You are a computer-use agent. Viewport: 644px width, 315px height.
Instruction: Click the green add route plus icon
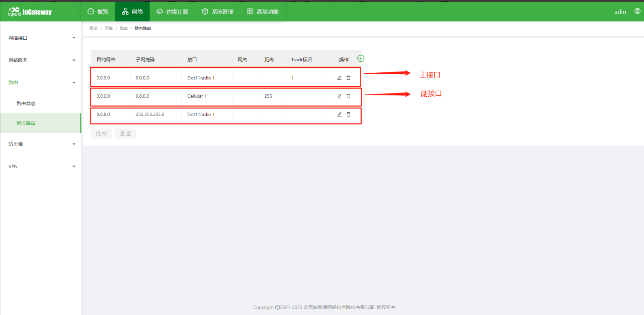click(x=361, y=58)
